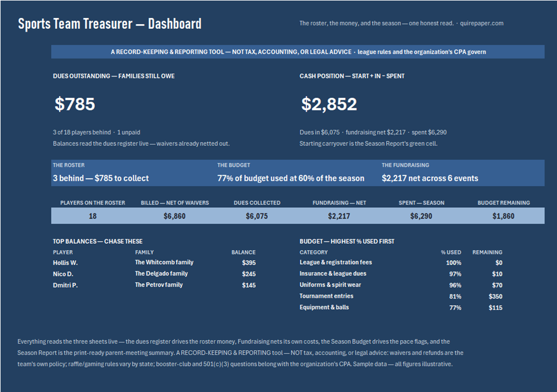Click the 'THE FUNDRAISING' label
The image size is (557, 392).
[405, 165]
